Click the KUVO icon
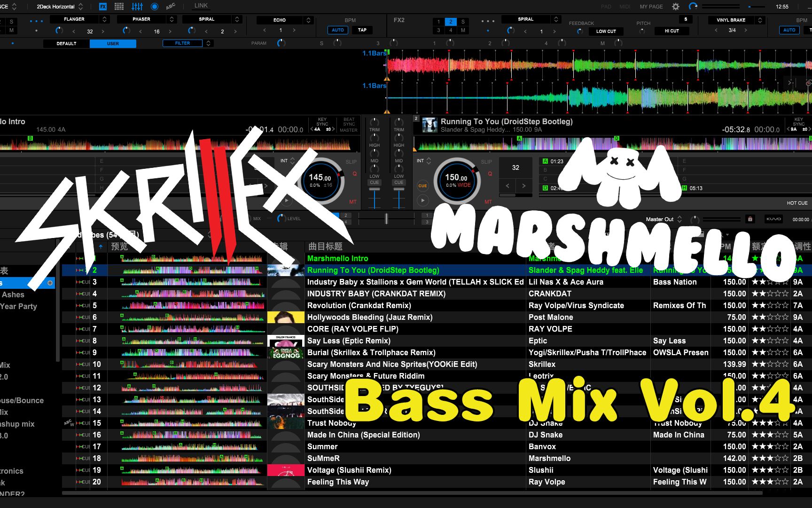Viewport: 812px width, 508px height. (773, 219)
